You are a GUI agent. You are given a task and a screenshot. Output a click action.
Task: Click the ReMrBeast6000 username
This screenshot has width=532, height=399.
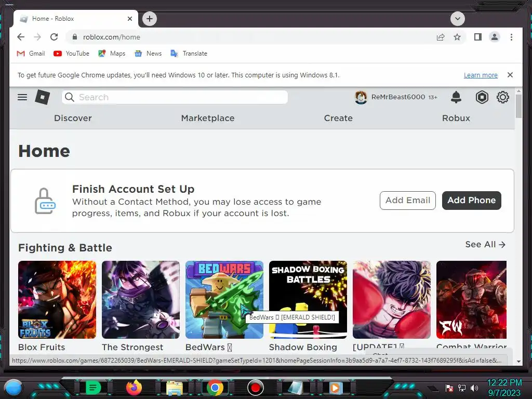(x=398, y=97)
